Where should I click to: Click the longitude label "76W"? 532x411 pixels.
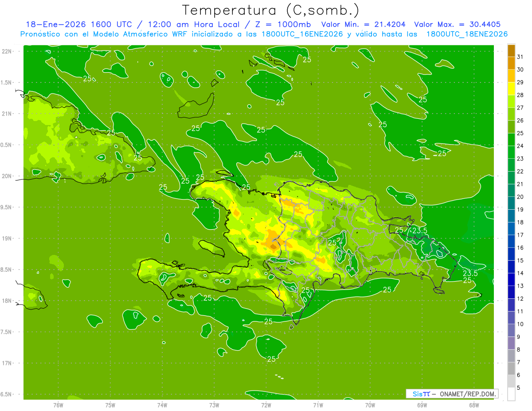coord(58,405)
